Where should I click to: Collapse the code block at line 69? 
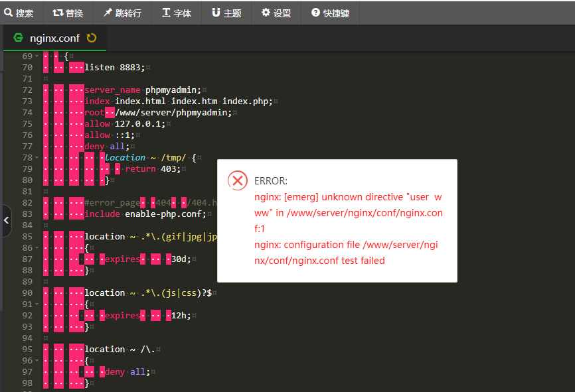coord(37,56)
